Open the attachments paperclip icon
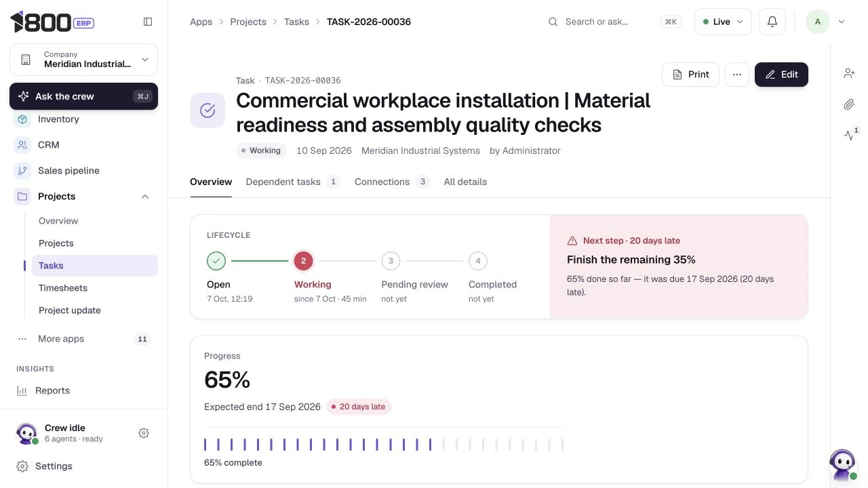Screen dimensions: 868x488 coord(849,104)
